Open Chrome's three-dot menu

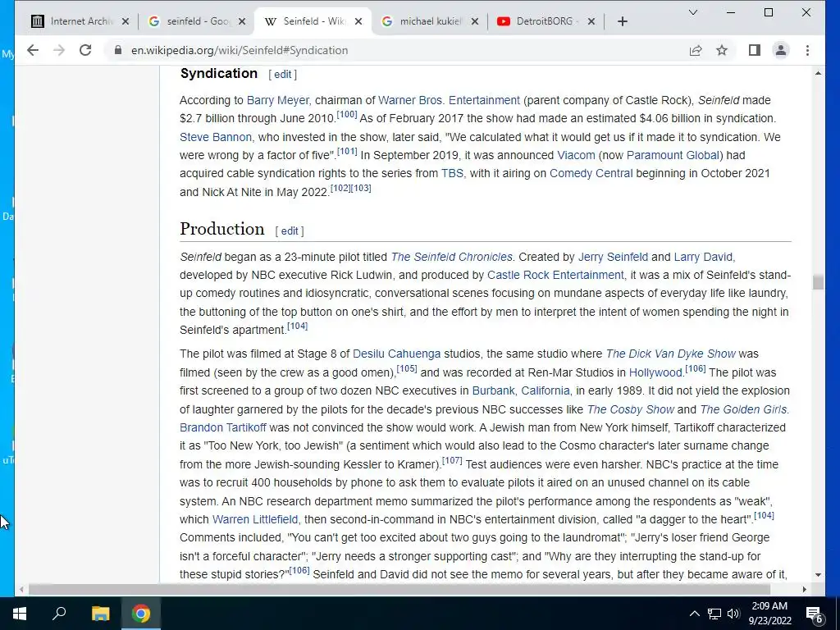click(807, 50)
